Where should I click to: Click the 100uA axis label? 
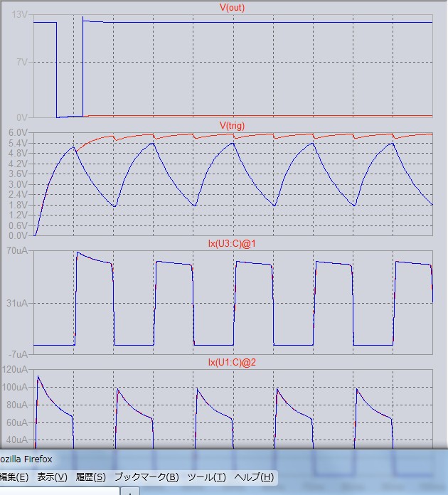(15, 387)
